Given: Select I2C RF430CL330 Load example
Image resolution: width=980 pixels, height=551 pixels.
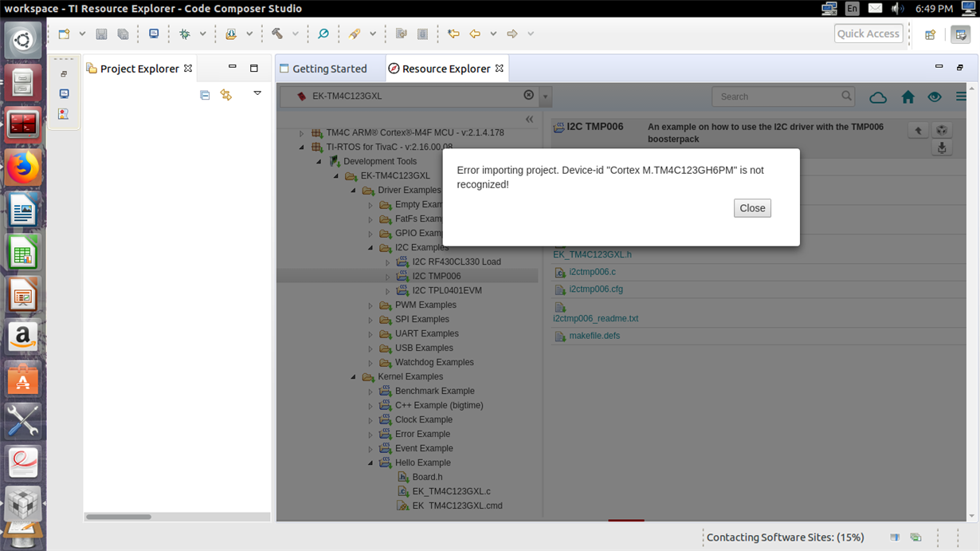Looking at the screenshot, I should click(x=457, y=262).
